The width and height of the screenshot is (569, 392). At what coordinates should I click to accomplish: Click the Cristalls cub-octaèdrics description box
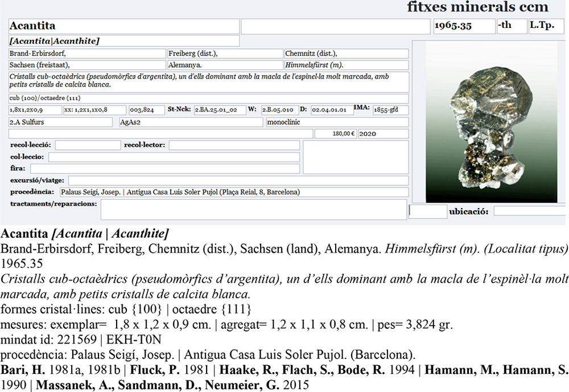pos(209,82)
